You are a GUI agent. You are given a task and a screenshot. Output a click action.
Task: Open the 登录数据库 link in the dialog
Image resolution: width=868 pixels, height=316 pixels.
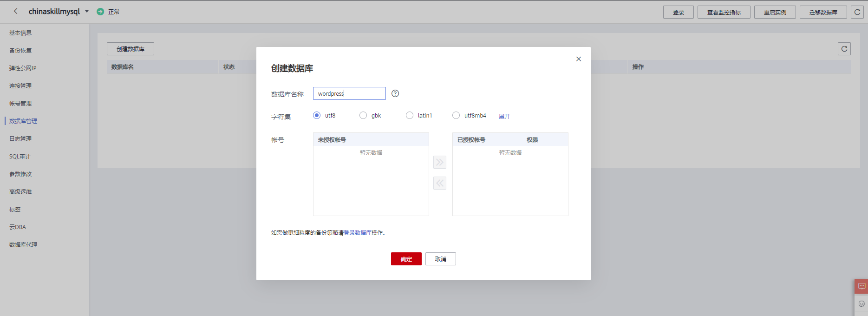[x=358, y=233]
